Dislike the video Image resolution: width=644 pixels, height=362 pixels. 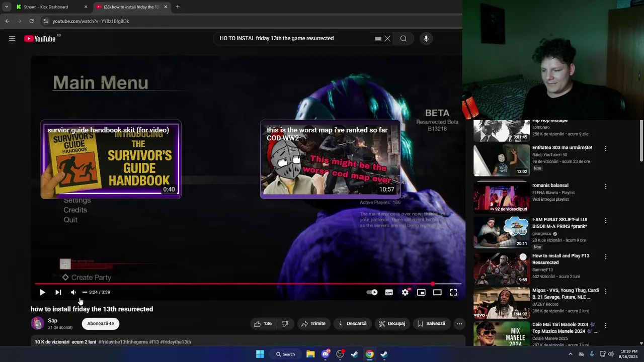tap(285, 324)
